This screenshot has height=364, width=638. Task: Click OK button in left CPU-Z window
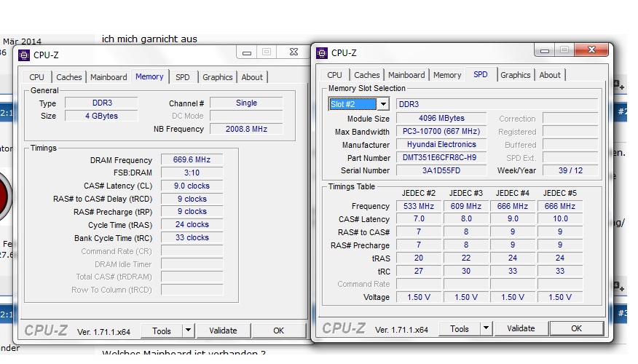point(279,331)
